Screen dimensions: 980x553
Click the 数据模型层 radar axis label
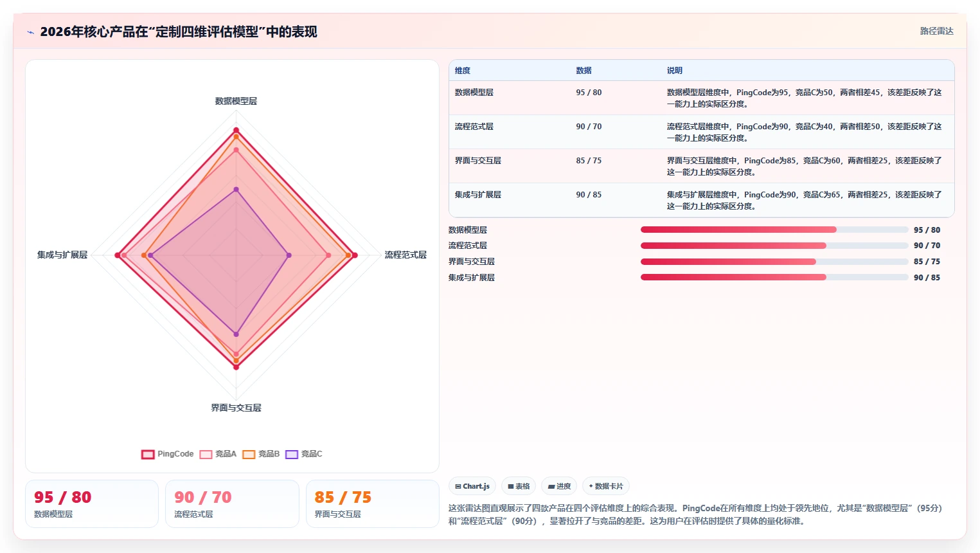[236, 101]
